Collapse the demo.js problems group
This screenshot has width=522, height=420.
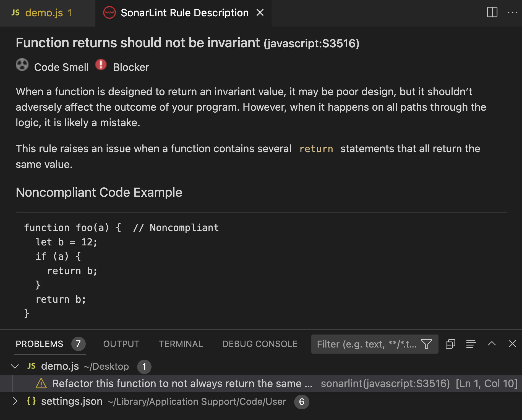click(x=15, y=366)
